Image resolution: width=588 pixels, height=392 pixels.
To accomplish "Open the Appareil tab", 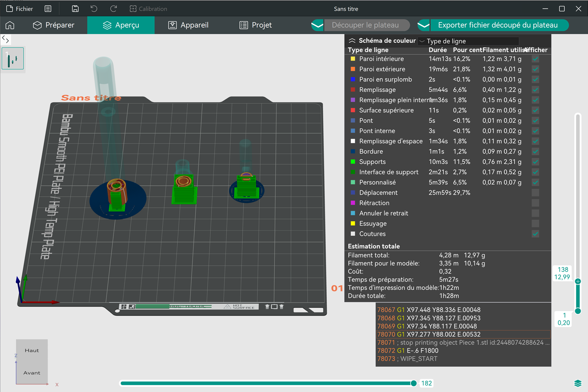I will (188, 25).
